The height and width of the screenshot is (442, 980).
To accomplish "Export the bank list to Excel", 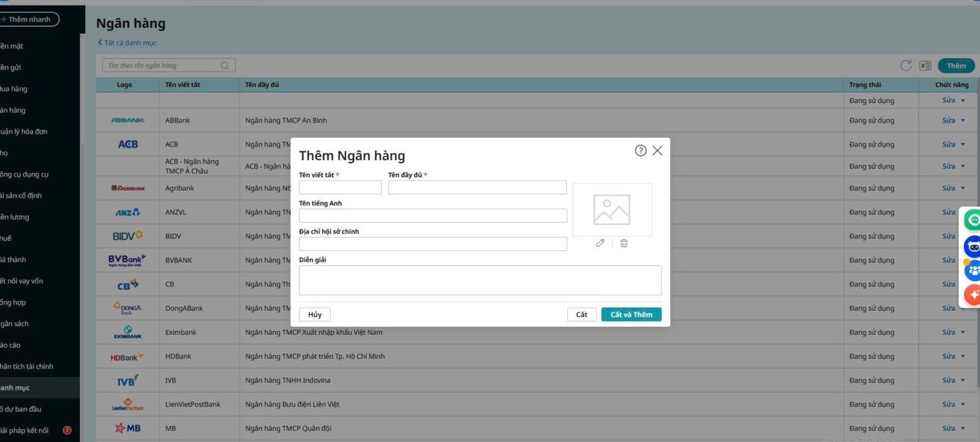I will pos(925,66).
